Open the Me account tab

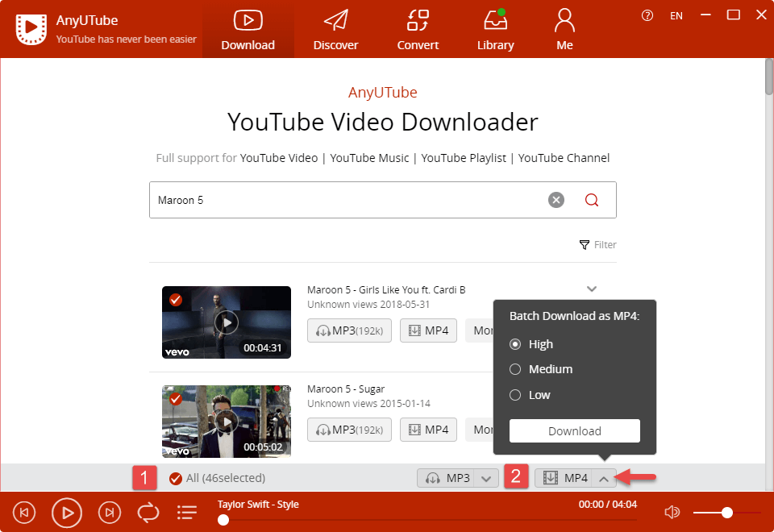tap(564, 31)
